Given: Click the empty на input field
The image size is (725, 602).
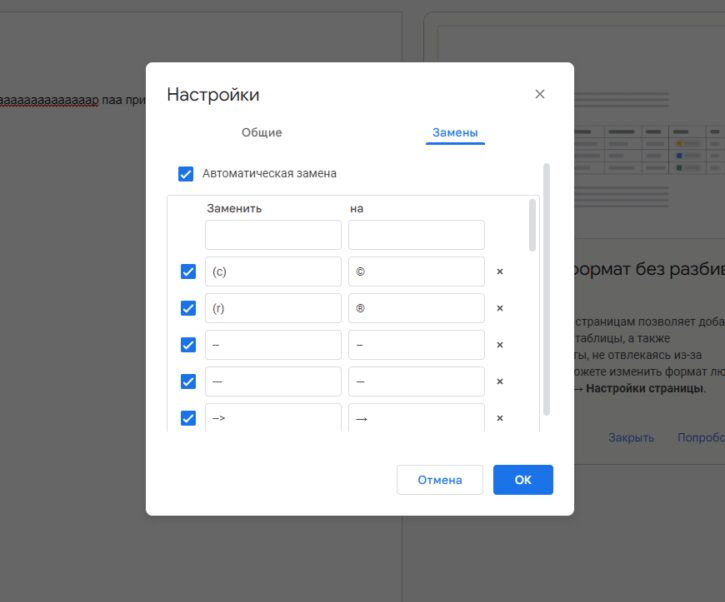Looking at the screenshot, I should coord(416,235).
